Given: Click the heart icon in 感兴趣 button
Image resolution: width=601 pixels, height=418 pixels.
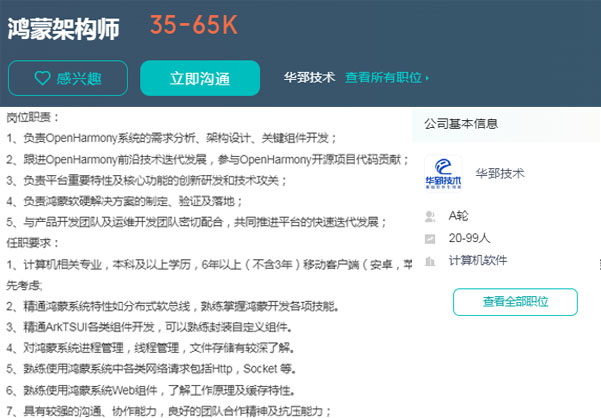Looking at the screenshot, I should [42, 78].
